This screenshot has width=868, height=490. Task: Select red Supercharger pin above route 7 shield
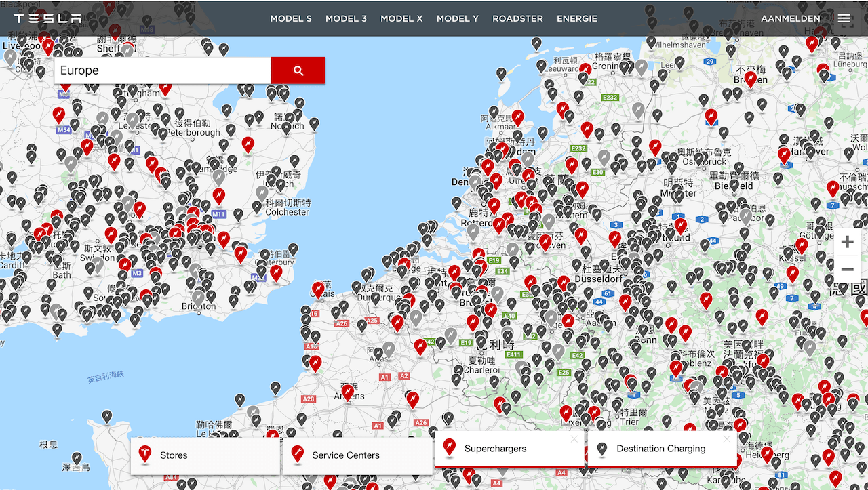(833, 188)
